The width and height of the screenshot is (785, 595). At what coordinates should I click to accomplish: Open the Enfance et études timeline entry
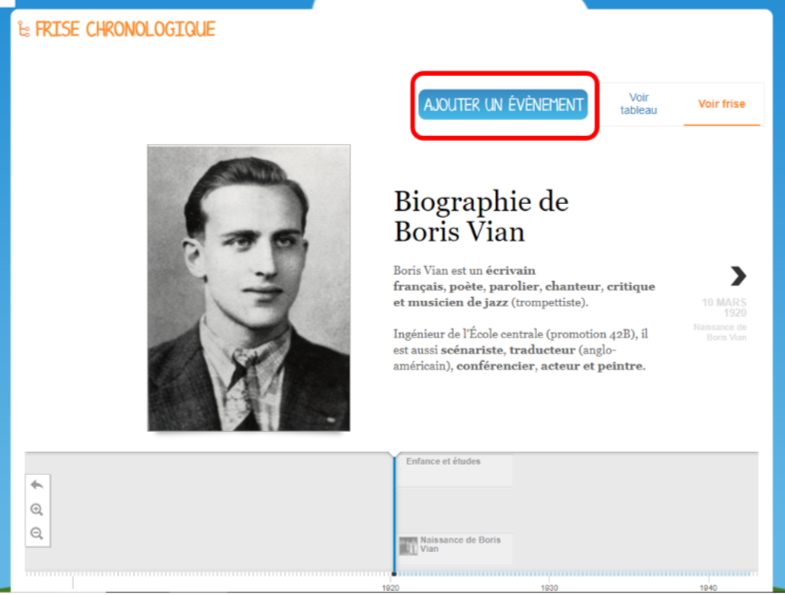pyautogui.click(x=454, y=470)
